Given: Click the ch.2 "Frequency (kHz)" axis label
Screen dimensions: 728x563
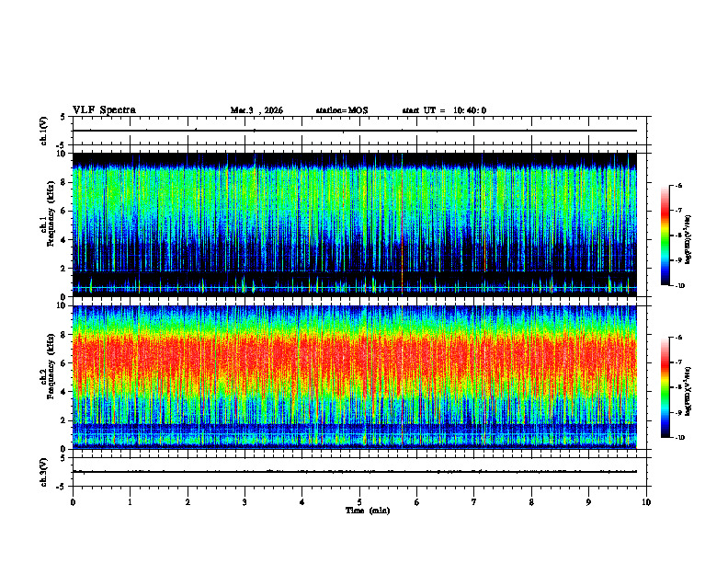Looking at the screenshot, I should point(51,366).
